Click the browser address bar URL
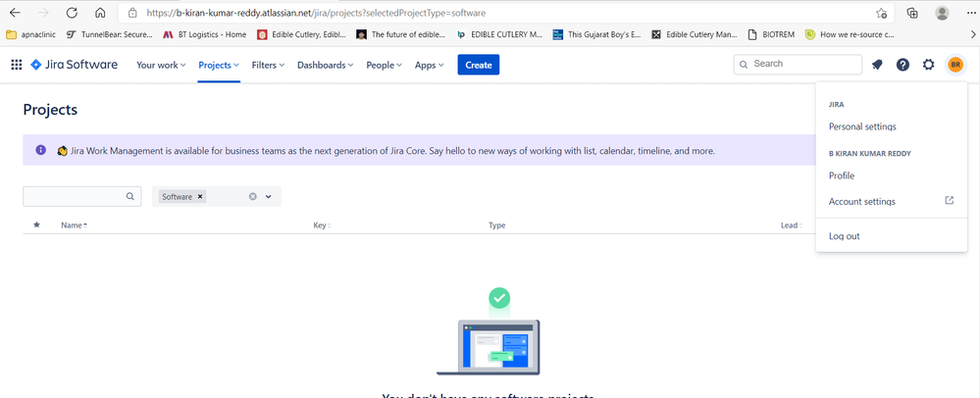 coord(316,13)
